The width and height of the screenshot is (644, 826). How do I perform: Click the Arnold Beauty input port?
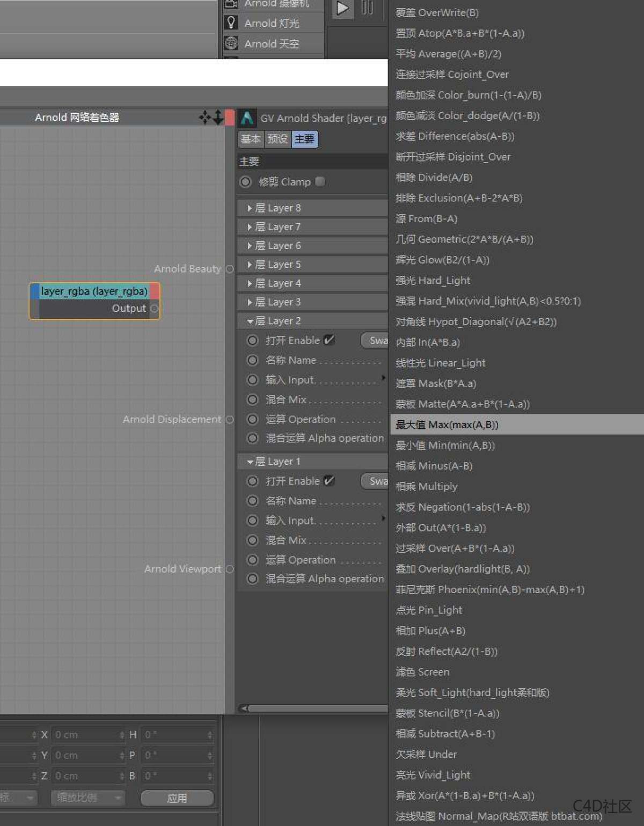coord(230,269)
